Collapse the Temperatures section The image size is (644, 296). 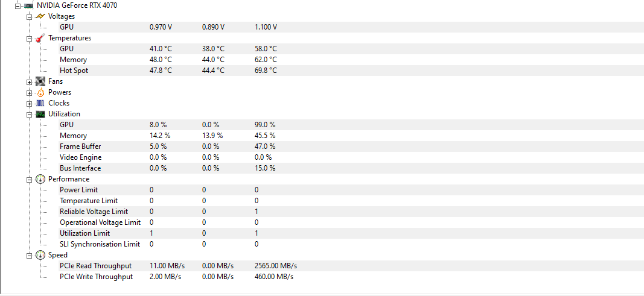(30, 38)
